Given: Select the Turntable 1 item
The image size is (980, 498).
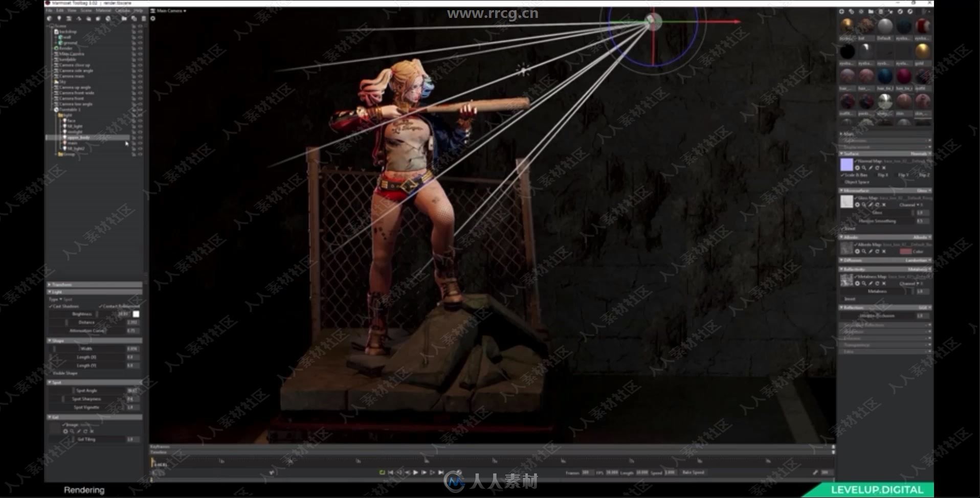Looking at the screenshot, I should (70, 109).
